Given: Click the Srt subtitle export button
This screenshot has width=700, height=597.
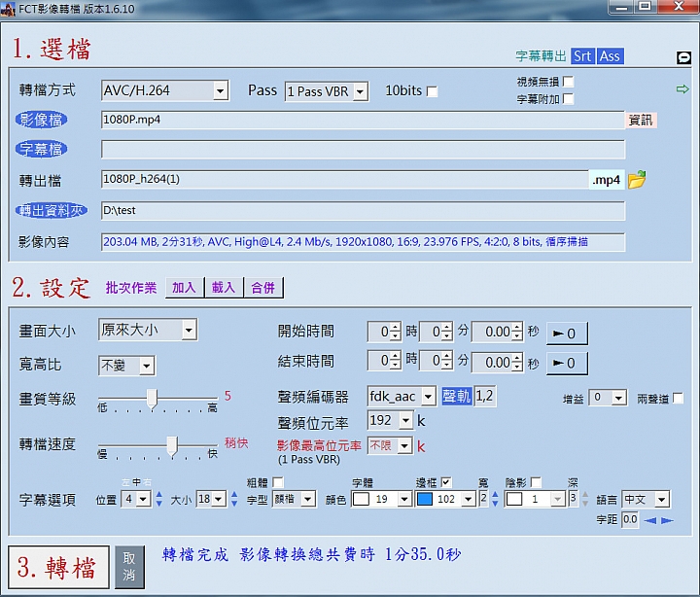Looking at the screenshot, I should 582,56.
